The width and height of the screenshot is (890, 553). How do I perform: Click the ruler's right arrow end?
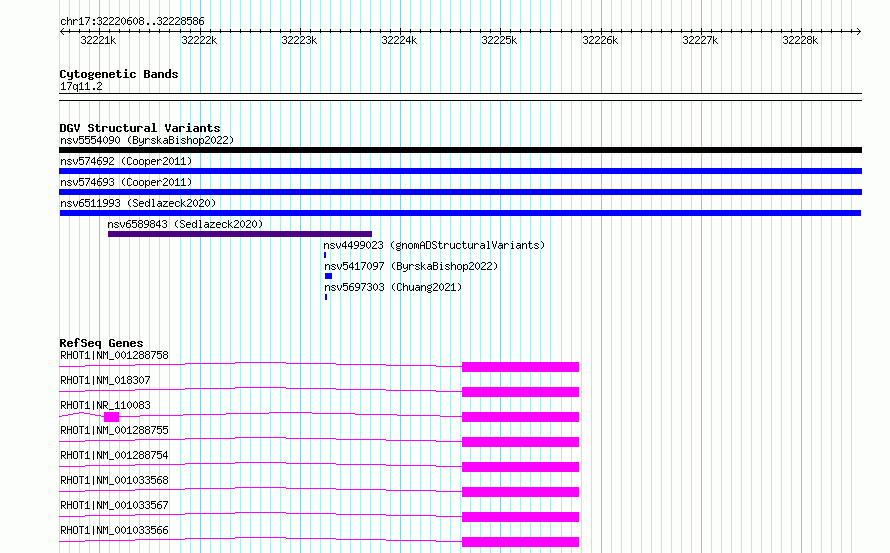coord(859,31)
